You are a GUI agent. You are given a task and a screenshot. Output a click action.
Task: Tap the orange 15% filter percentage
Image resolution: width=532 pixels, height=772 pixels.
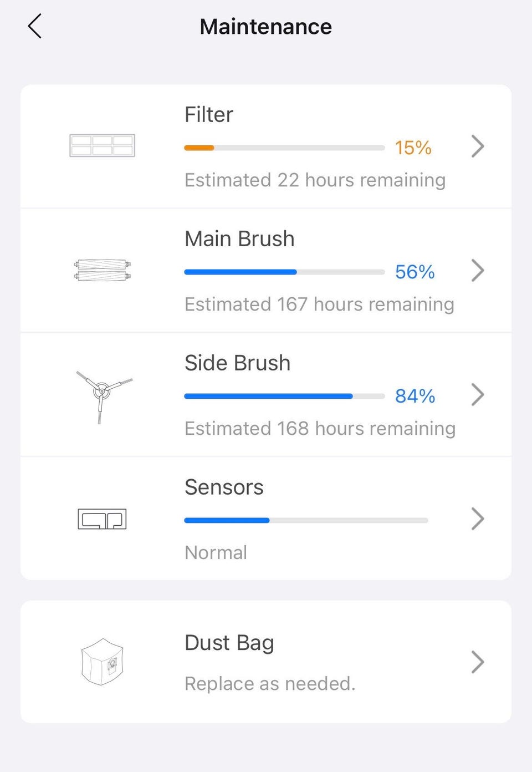coord(413,148)
